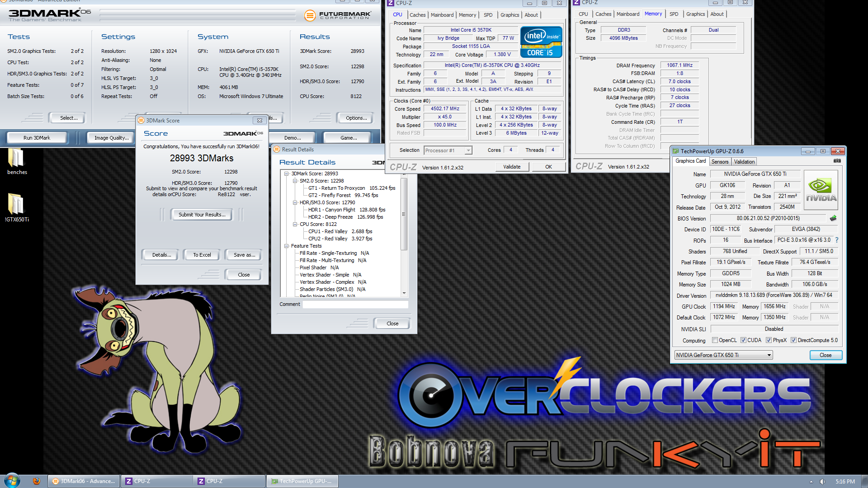Click the Validate button in CPU-Z

click(x=512, y=167)
